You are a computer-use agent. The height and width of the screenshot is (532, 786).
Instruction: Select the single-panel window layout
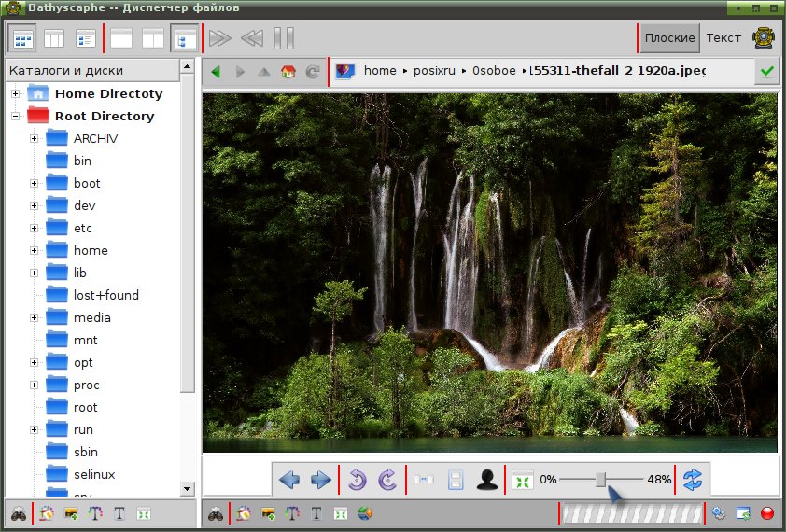point(121,38)
